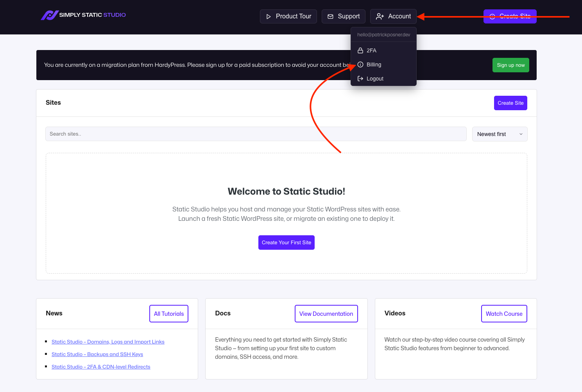Image resolution: width=582 pixels, height=392 pixels.
Task: Focus the Search sites field
Action: [256, 134]
